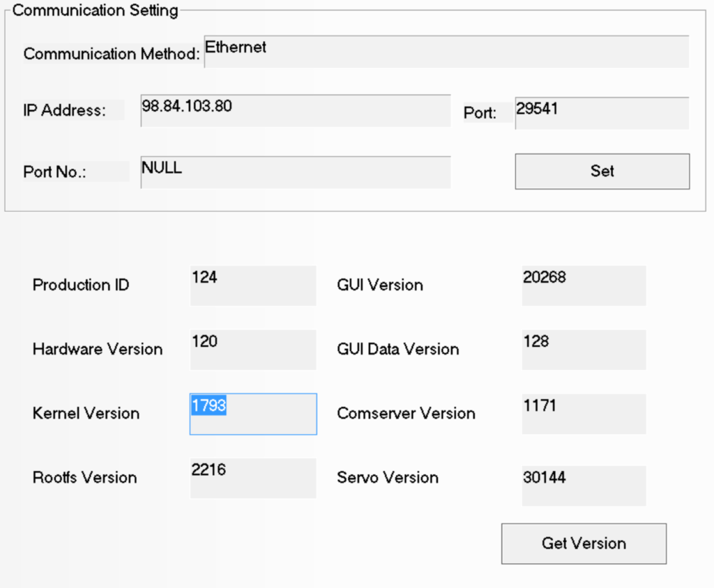
Task: Click the Get Version button
Action: pos(584,543)
